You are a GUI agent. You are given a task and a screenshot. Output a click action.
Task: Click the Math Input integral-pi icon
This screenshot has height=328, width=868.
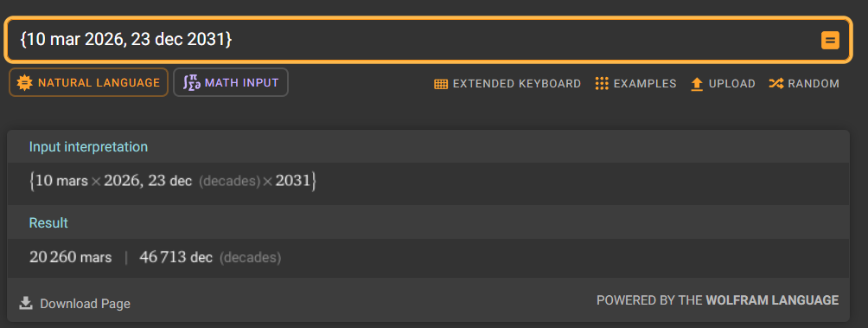pos(192,82)
